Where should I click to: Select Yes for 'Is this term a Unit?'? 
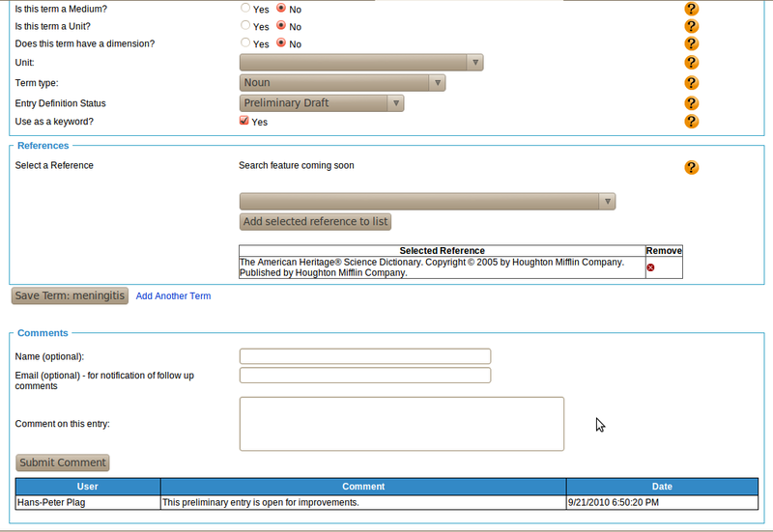point(245,26)
